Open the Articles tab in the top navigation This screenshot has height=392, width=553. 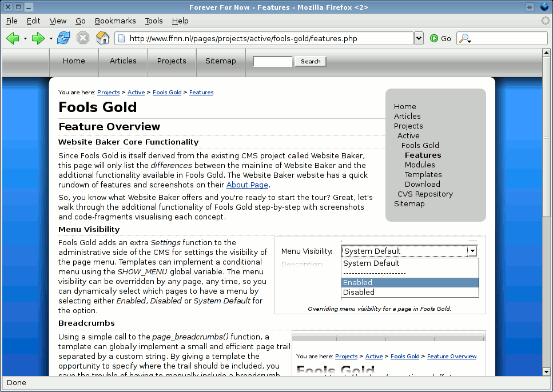pyautogui.click(x=123, y=61)
